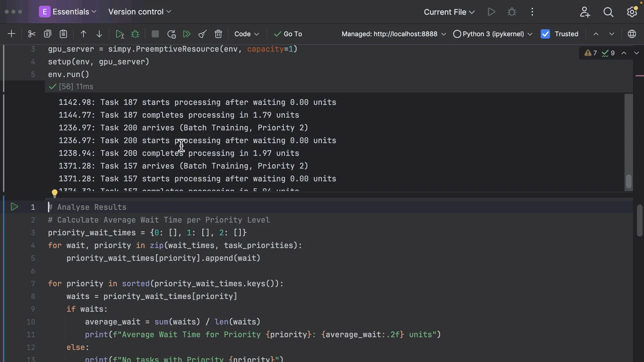This screenshot has height=362, width=644.
Task: Click 'Task 157 arrives' output line
Action: pyautogui.click(x=183, y=166)
